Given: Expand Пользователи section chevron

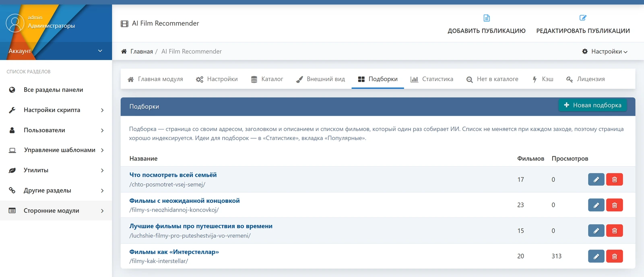Looking at the screenshot, I should pyautogui.click(x=102, y=130).
